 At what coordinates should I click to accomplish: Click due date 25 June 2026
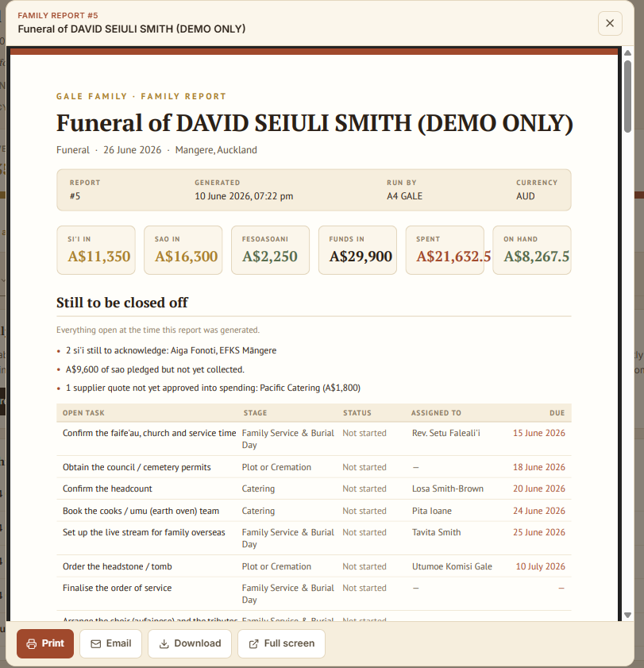click(539, 532)
